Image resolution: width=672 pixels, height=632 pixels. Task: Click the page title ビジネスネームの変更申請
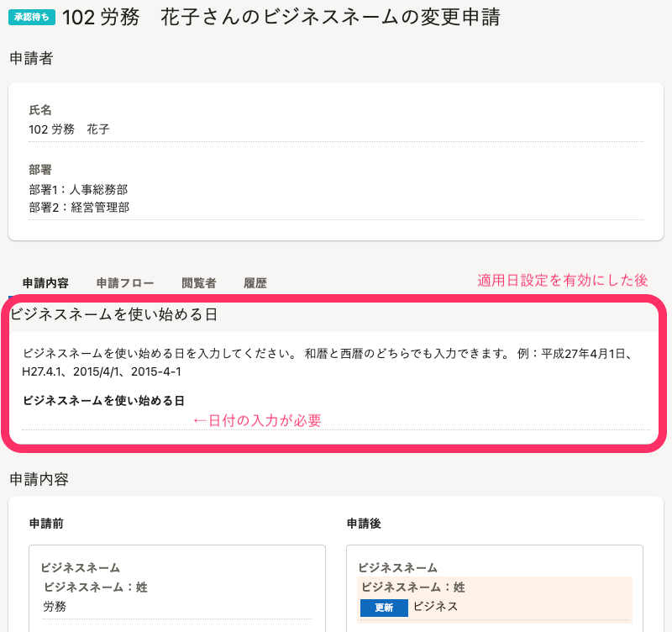[281, 17]
